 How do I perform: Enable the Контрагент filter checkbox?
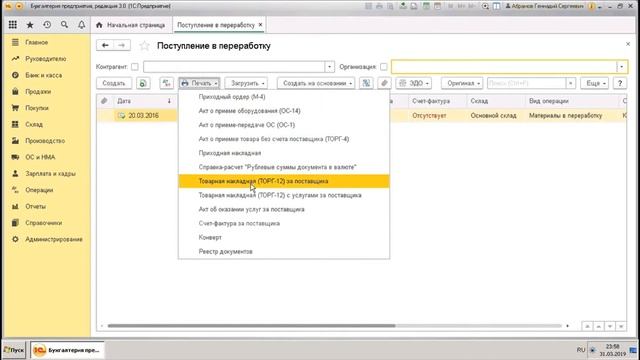click(x=135, y=67)
